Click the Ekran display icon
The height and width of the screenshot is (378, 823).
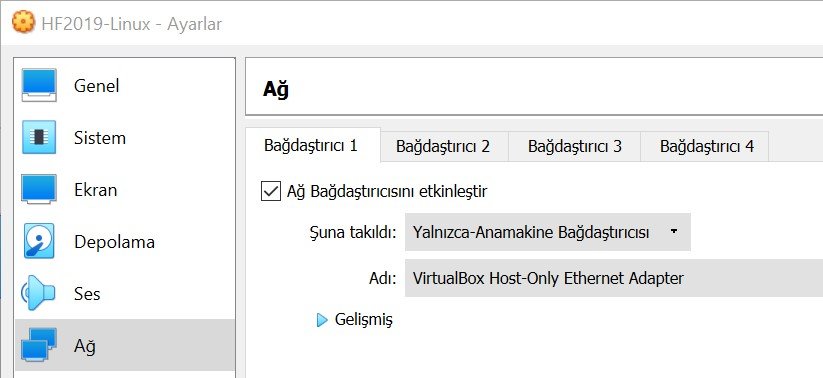39,190
